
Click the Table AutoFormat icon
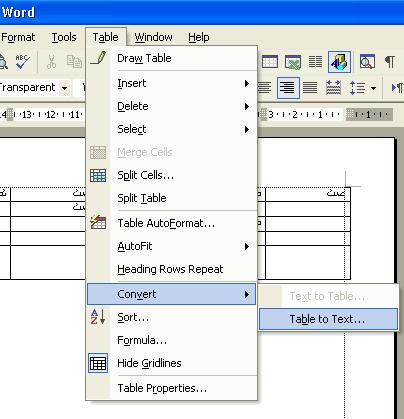point(98,222)
